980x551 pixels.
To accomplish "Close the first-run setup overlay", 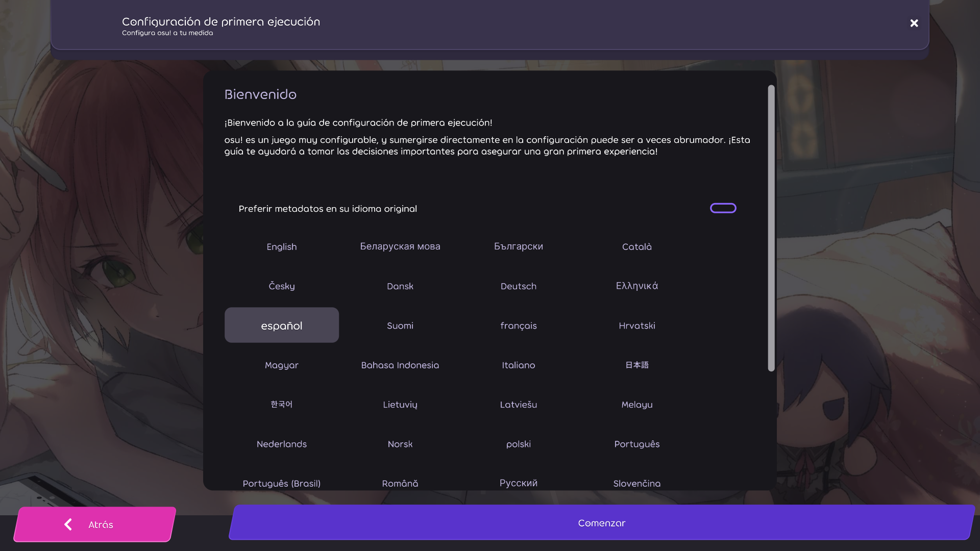I will (914, 23).
